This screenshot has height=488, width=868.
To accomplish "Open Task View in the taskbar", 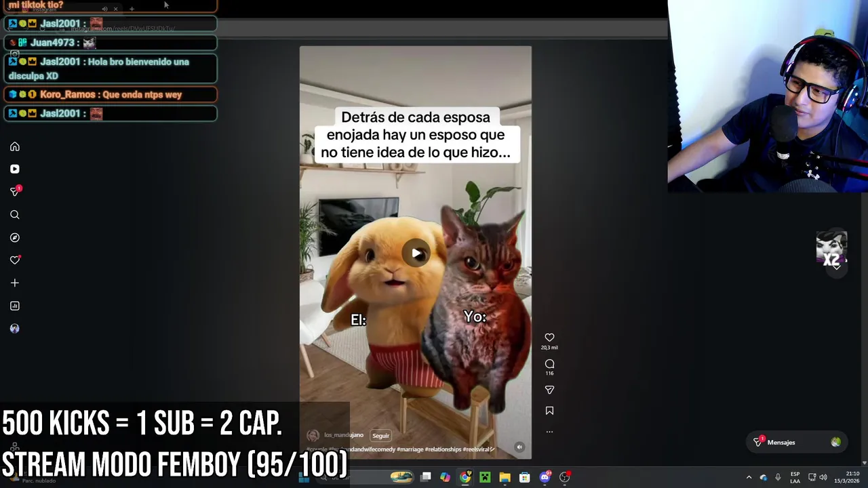I will tap(425, 477).
